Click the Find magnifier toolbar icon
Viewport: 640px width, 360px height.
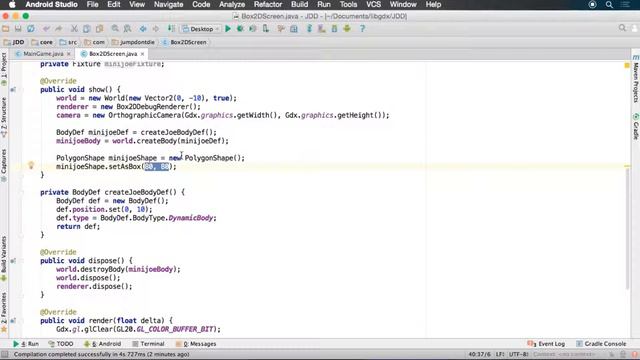pos(115,29)
